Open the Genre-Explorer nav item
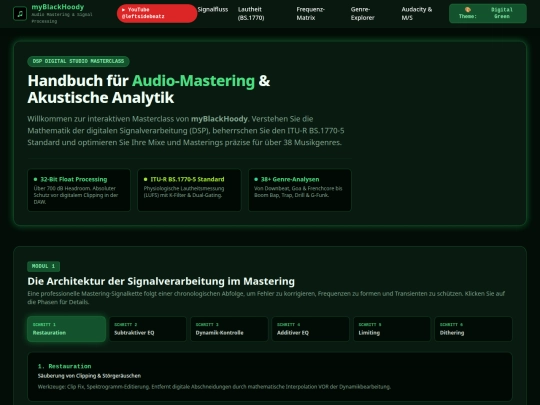The width and height of the screenshot is (540, 405). tap(363, 14)
